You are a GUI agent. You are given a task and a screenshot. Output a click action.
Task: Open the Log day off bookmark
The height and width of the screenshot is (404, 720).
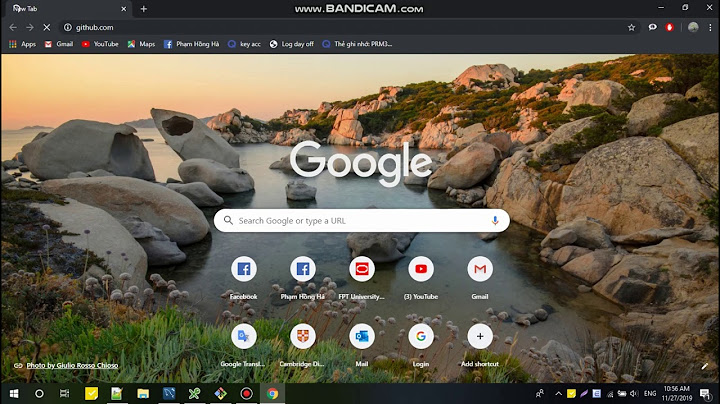pos(292,44)
